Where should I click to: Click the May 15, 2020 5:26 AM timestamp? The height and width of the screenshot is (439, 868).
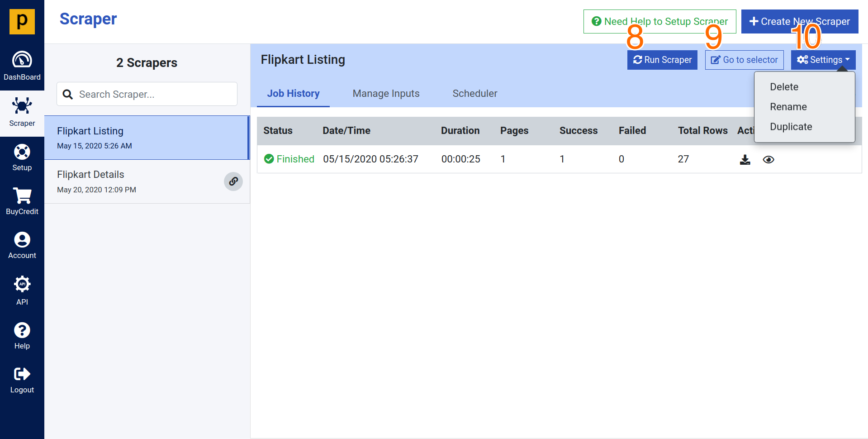pyautogui.click(x=95, y=146)
